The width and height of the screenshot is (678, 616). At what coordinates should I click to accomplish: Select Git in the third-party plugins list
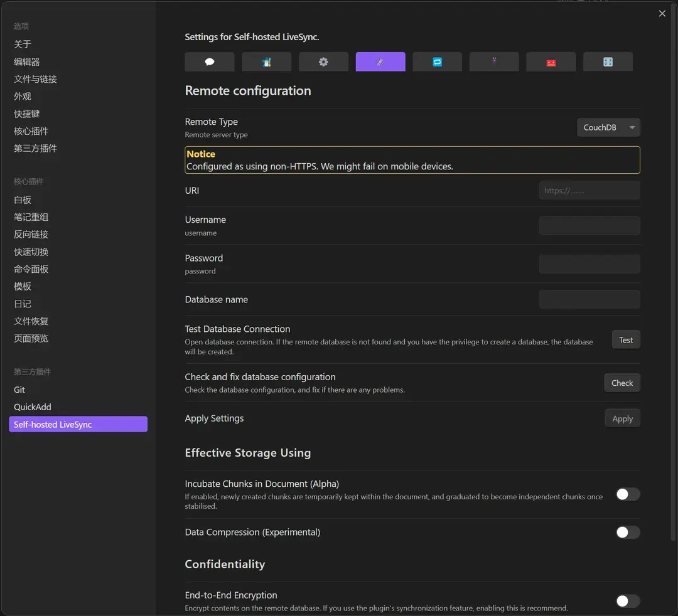[19, 390]
